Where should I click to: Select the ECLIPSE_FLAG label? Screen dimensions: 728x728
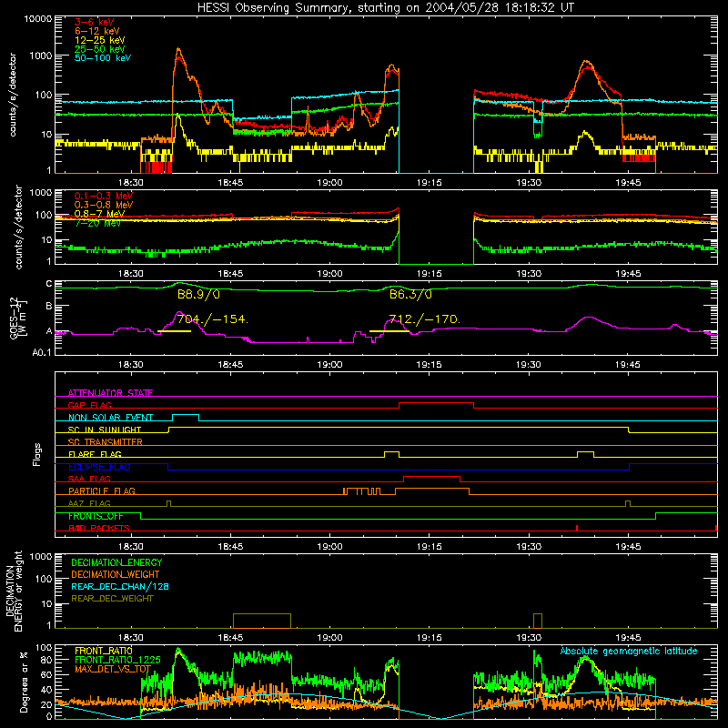pos(99,467)
